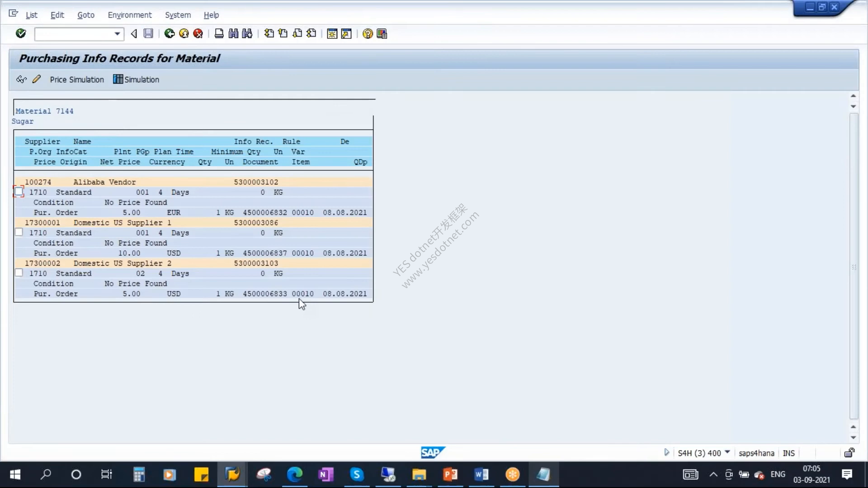The height and width of the screenshot is (488, 868).
Task: Tick the Alibaba Vendor record checkbox
Action: click(x=19, y=192)
